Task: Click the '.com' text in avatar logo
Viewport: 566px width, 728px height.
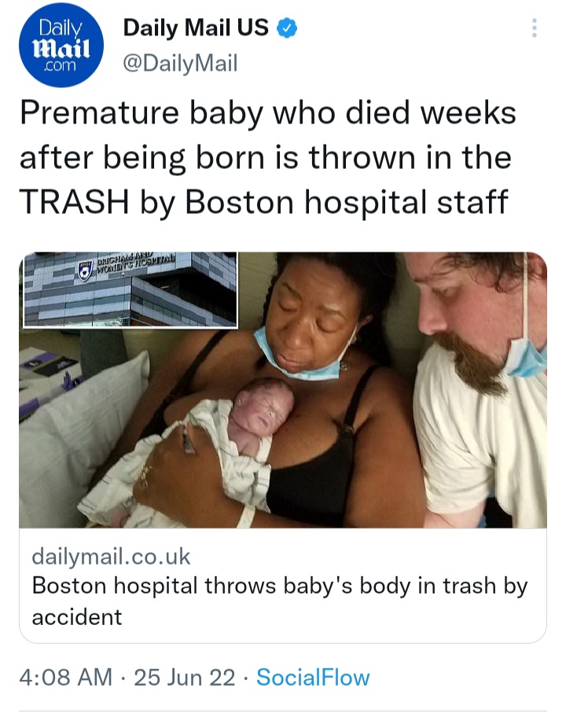Action: click(59, 66)
